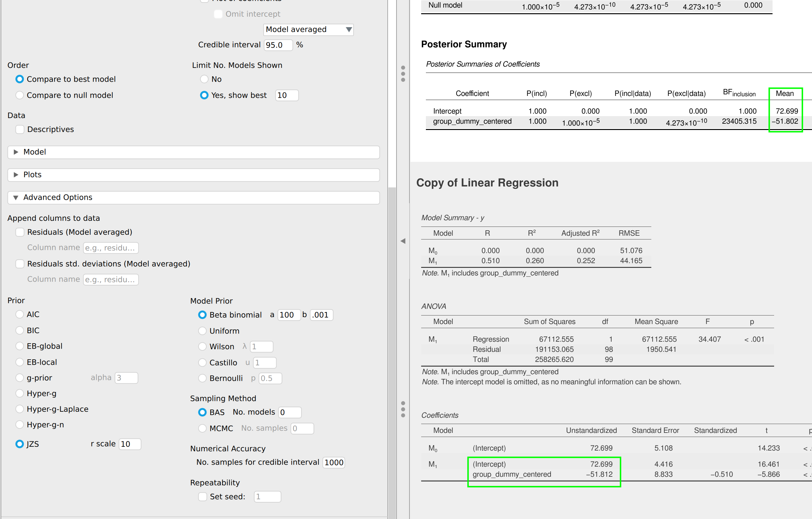Select MCMC sampling method
This screenshot has width=812, height=519.
[x=202, y=429]
